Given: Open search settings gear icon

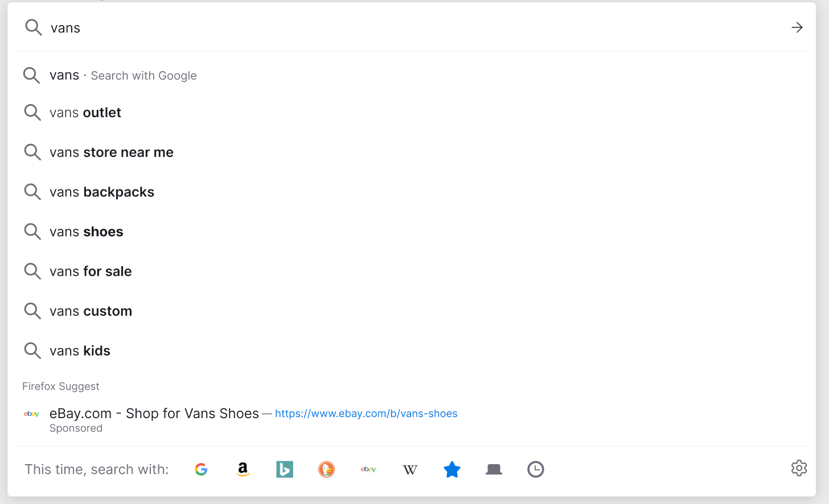Looking at the screenshot, I should coord(799,468).
